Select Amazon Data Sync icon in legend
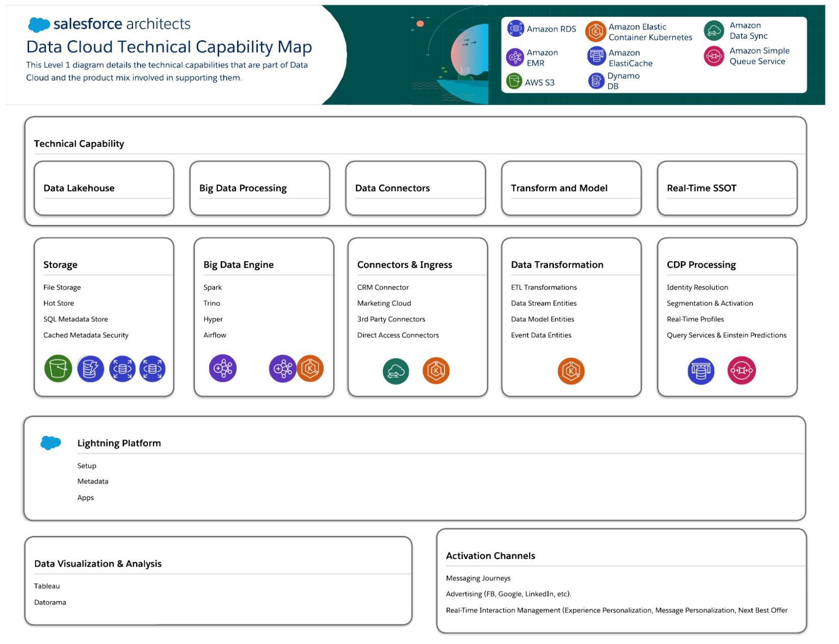 click(x=714, y=31)
